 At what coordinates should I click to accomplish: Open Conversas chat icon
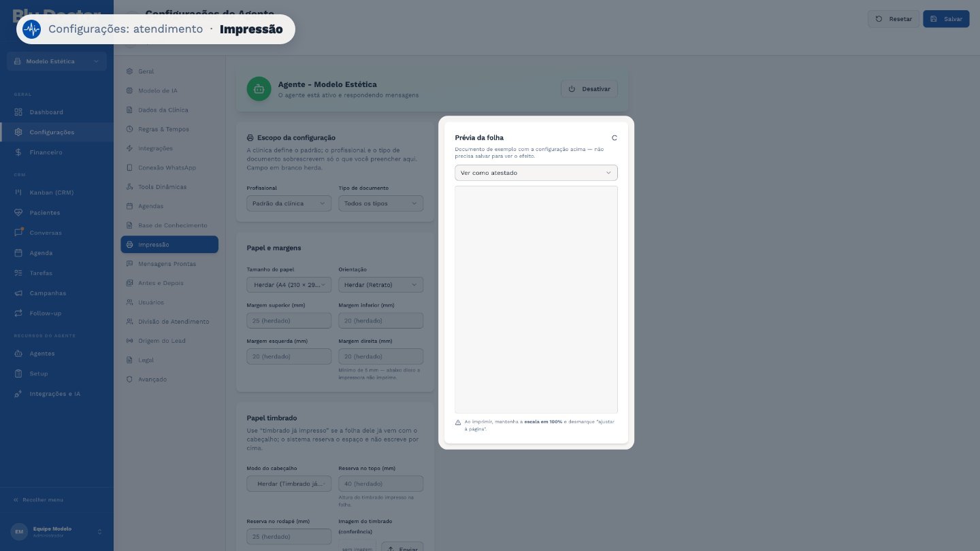pos(18,233)
